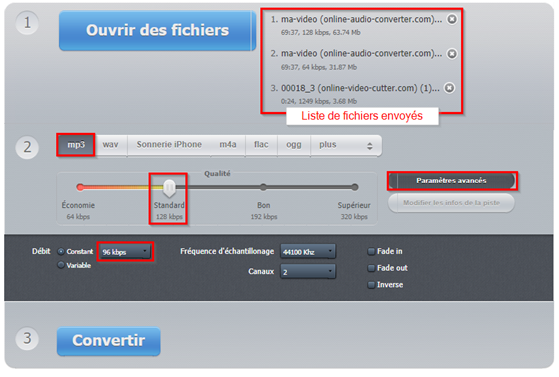This screenshot has height=377, width=559.
Task: Toggle the Inverse checkbox
Action: (371, 285)
